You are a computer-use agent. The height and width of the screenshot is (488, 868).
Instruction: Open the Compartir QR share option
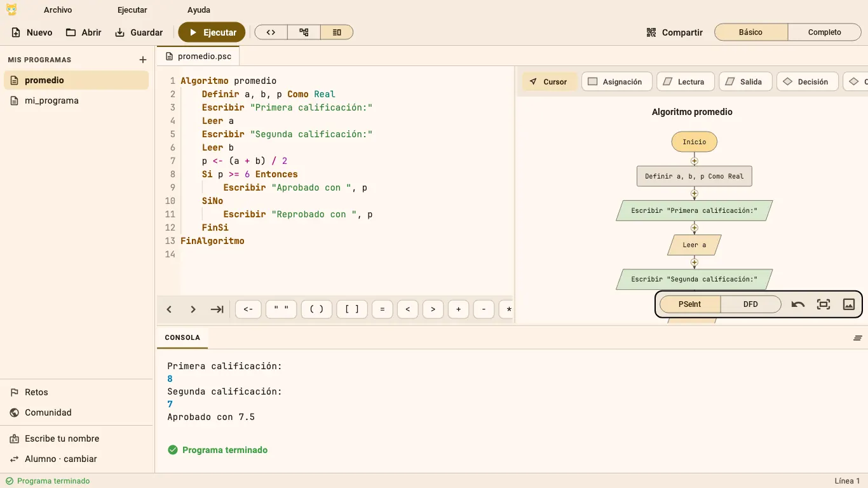pyautogui.click(x=674, y=32)
